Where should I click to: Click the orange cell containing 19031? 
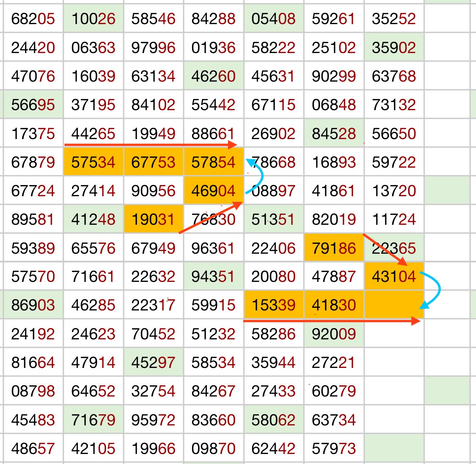pyautogui.click(x=153, y=219)
